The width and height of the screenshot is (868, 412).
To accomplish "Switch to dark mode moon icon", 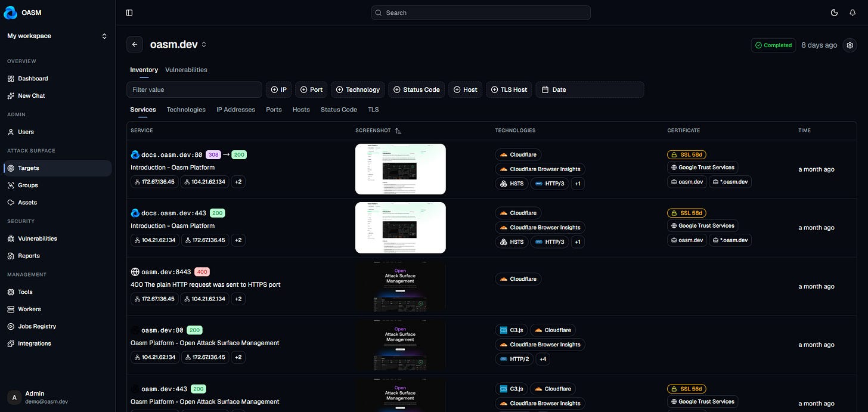I will (x=834, y=13).
